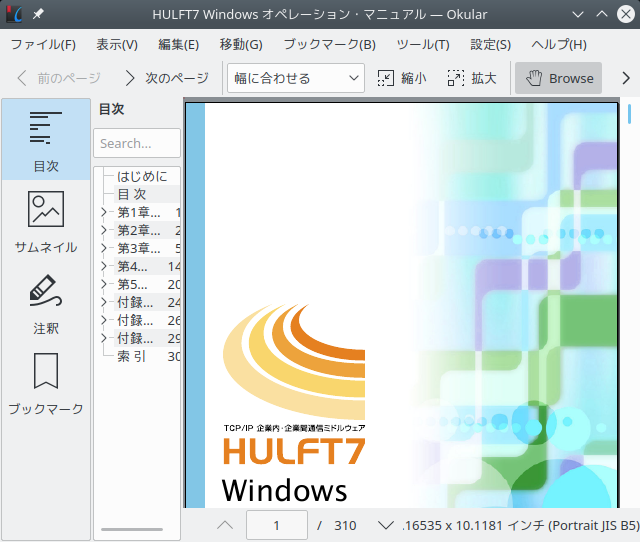Expand the 第1章 tree entry
The height and width of the screenshot is (542, 640).
pos(104,212)
